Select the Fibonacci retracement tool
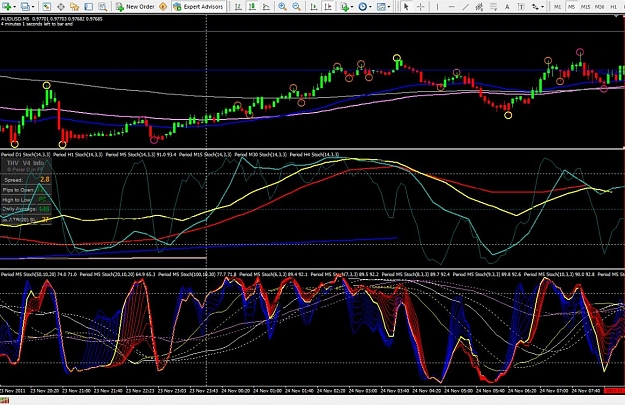The width and height of the screenshot is (625, 405). coord(493,6)
